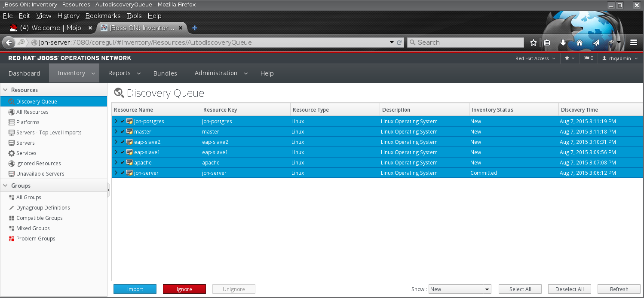Click the Mixed Groups icon

[x=12, y=228]
